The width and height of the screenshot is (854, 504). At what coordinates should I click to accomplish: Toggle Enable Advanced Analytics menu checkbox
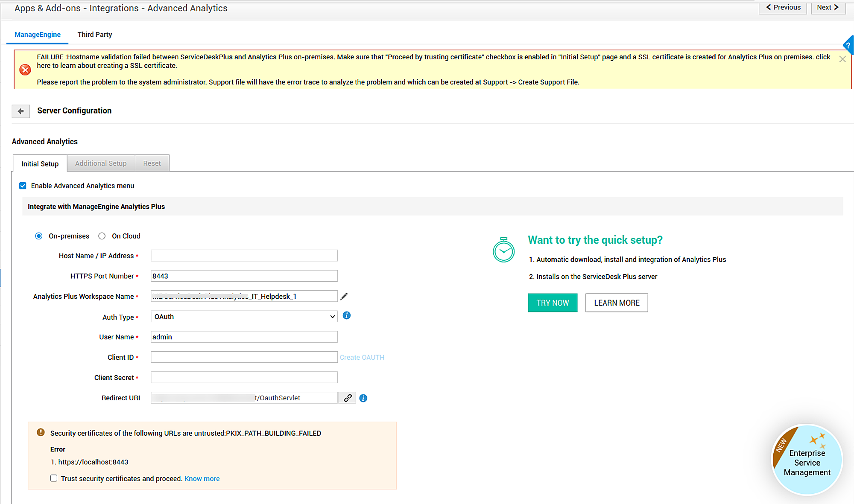click(23, 186)
